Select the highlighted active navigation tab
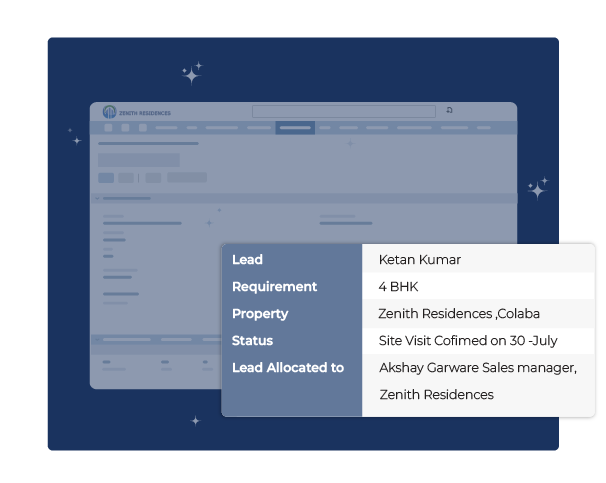Viewport: 606px width, 483px height. point(295,128)
